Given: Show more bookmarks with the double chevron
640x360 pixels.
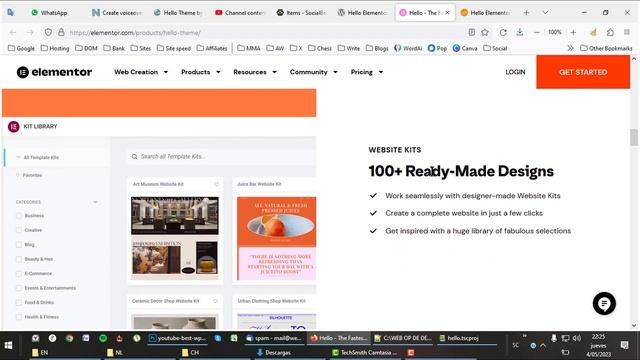Looking at the screenshot, I should (570, 48).
